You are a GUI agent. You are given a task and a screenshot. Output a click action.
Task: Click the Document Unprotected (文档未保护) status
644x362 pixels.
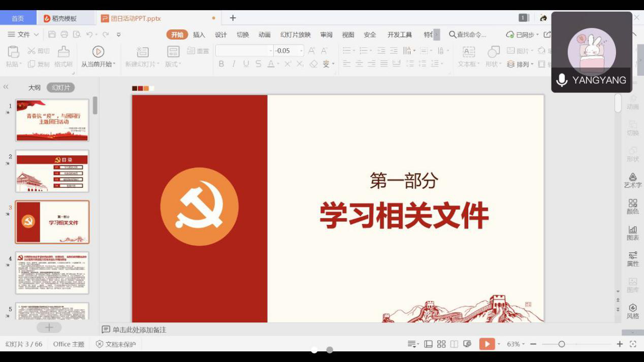click(x=116, y=344)
